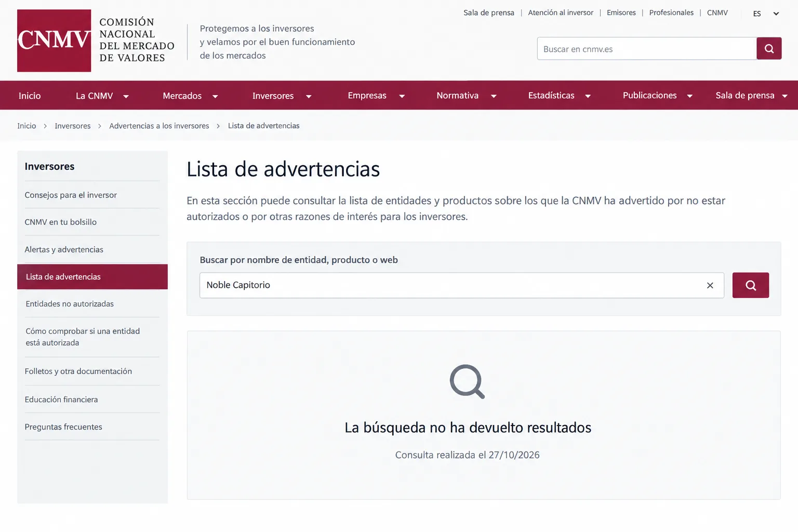Expand the Publicaciones menu arrow
The width and height of the screenshot is (798, 532).
(689, 96)
